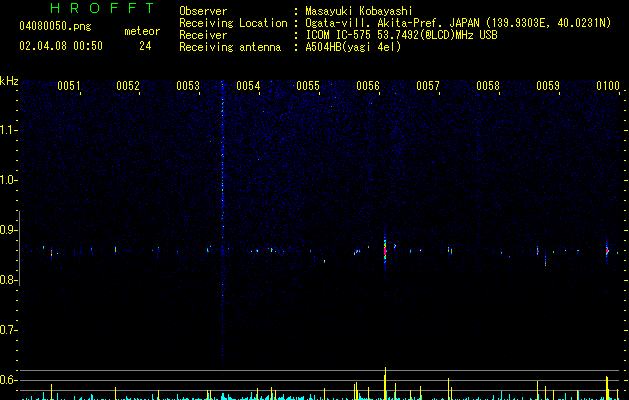
Task: Click the Receiving Location value text
Action: pyautogui.click(x=458, y=24)
